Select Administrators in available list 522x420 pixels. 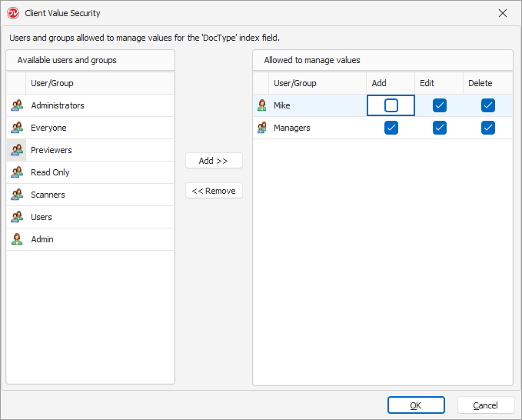click(x=90, y=105)
